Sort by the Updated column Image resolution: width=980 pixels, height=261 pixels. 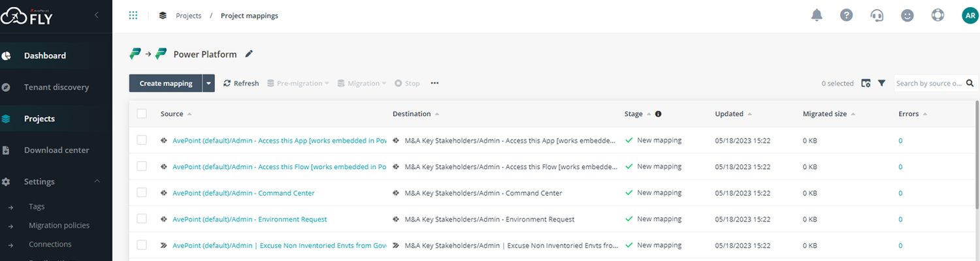[733, 114]
